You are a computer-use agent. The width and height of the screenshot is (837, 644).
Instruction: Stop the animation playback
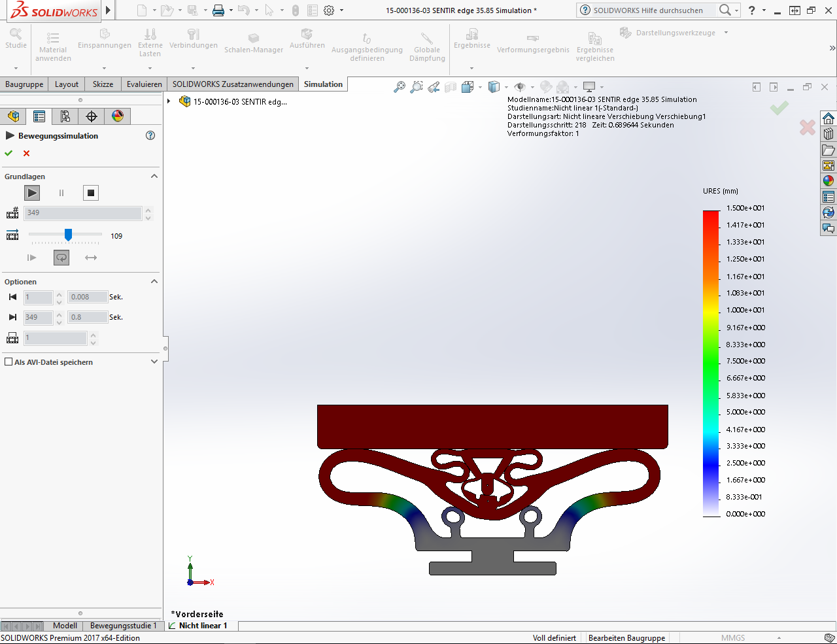point(91,193)
